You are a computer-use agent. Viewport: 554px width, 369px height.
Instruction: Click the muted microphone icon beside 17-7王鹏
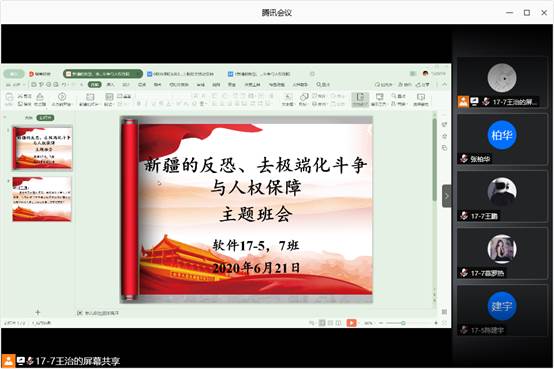[464, 216]
